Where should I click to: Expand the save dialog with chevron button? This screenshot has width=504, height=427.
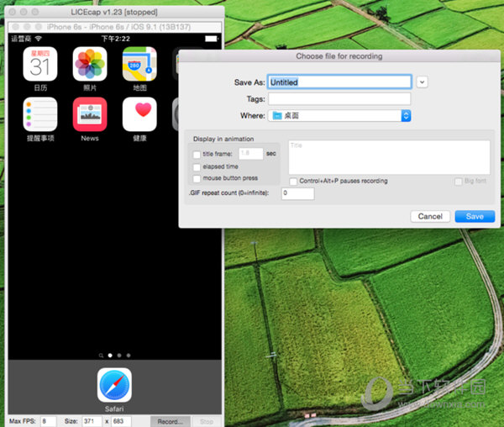click(422, 82)
